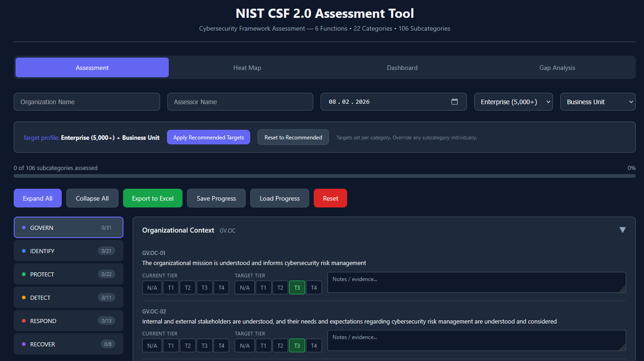This screenshot has height=361, width=644.
Task: Select the GOVERN function in sidebar
Action: (x=69, y=228)
